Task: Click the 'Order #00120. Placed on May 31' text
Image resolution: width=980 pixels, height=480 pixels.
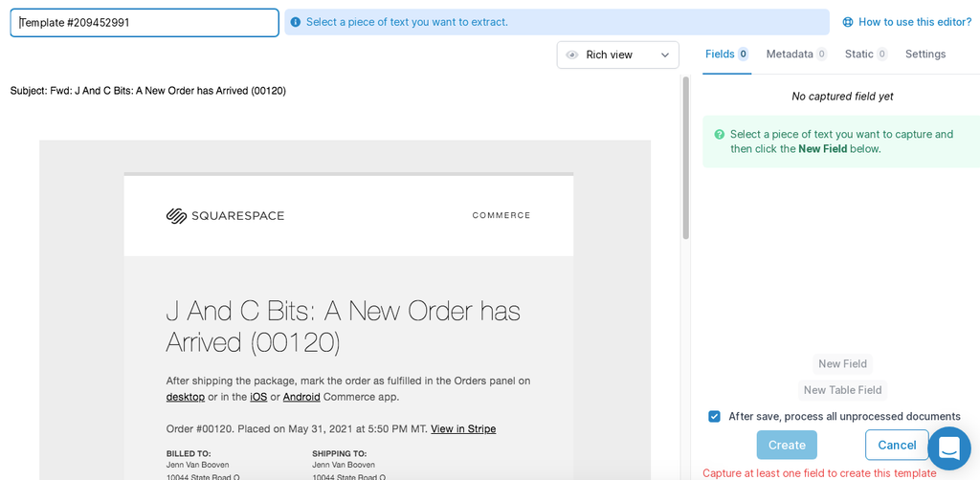Action: click(297, 428)
